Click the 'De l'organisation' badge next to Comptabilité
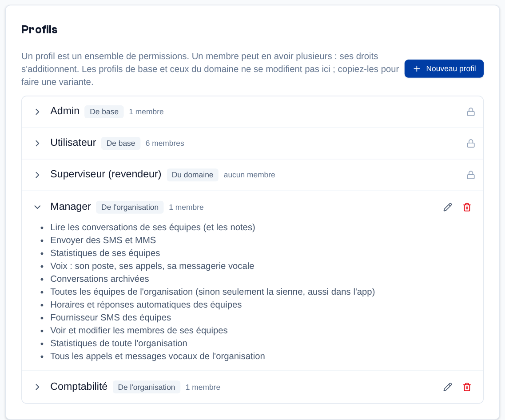Screen dimensions: 505x420 click(147, 387)
